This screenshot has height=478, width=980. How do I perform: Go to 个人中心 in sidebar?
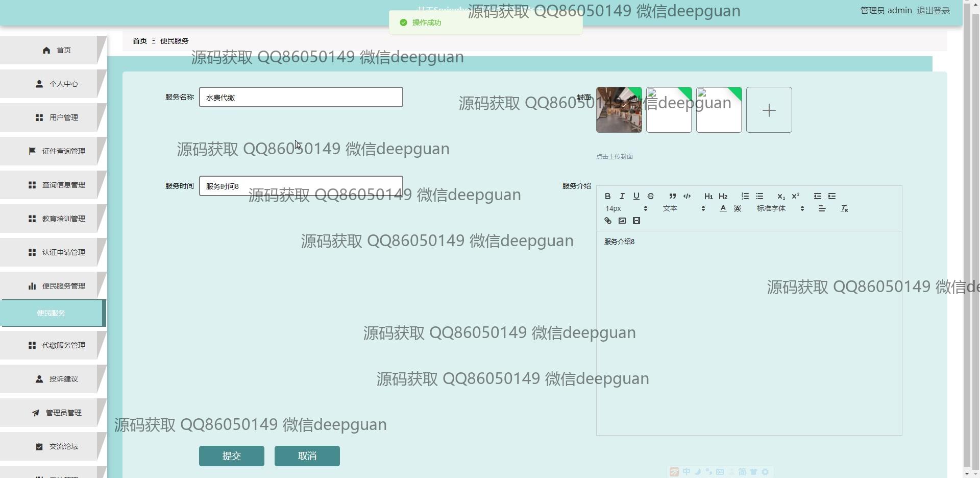pos(53,84)
